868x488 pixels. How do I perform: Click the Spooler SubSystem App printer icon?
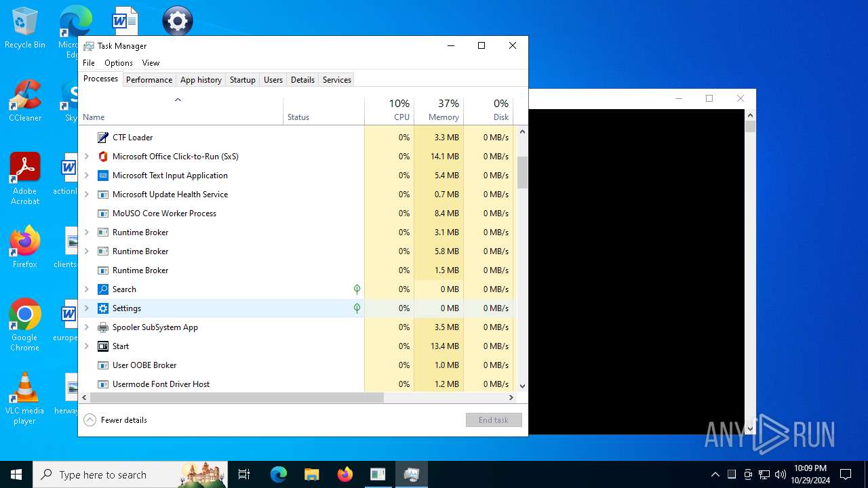[103, 327]
